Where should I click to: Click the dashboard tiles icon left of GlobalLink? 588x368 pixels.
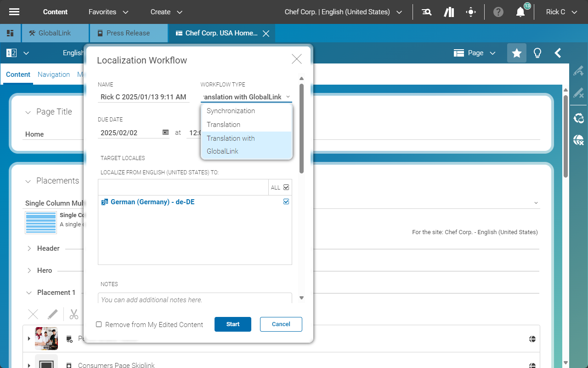pos(10,33)
